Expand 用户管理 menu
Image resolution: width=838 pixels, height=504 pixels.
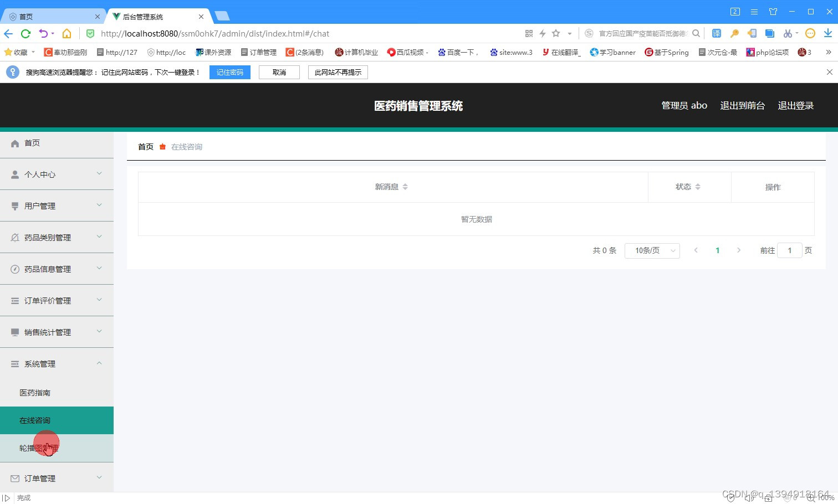[57, 206]
